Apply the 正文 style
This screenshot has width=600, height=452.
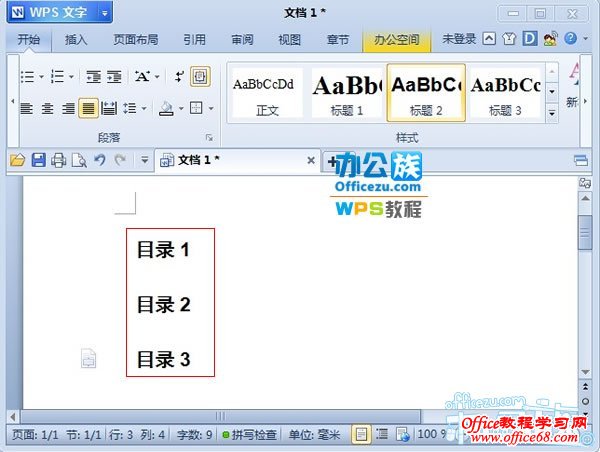267,93
